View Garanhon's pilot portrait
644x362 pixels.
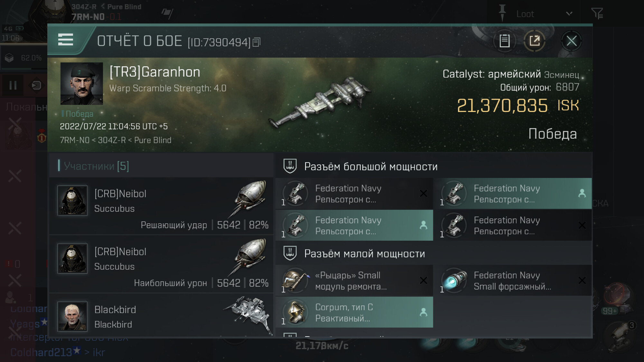pos(82,84)
